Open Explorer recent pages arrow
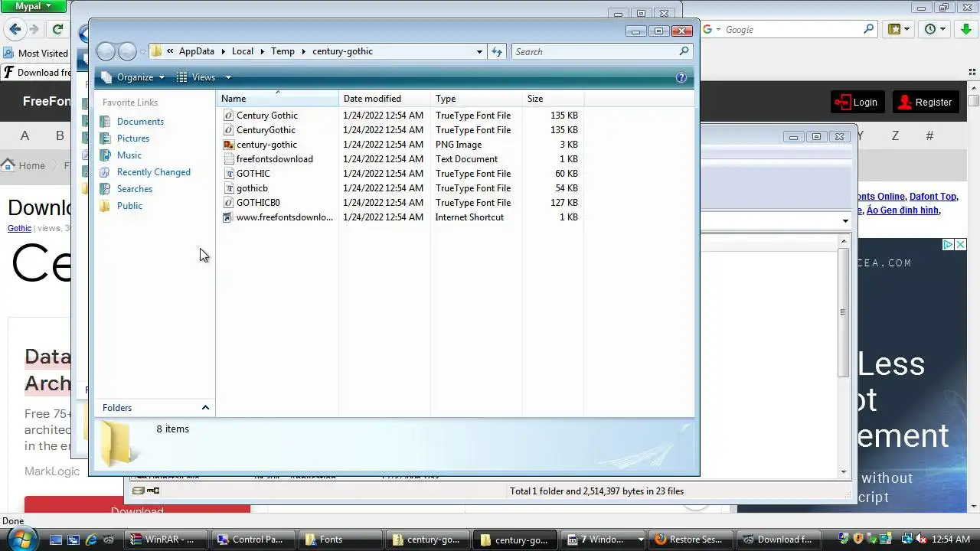Viewport: 980px width, 551px height. [142, 52]
